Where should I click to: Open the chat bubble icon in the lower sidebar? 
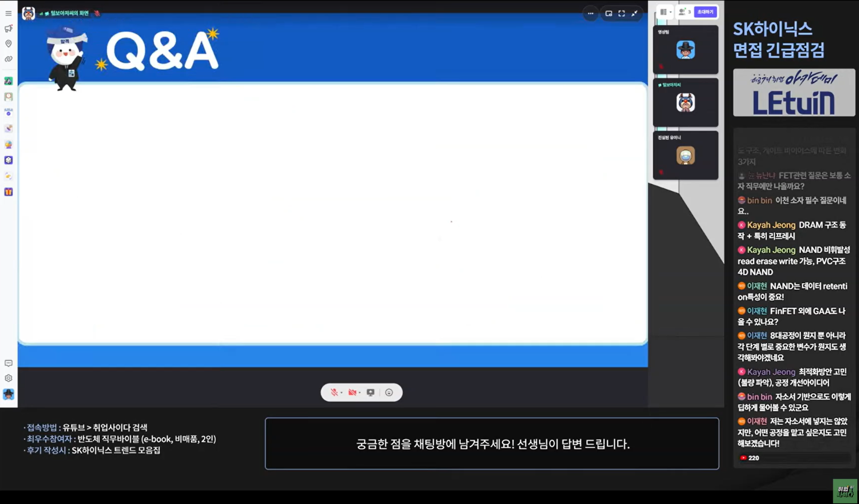tap(9, 363)
